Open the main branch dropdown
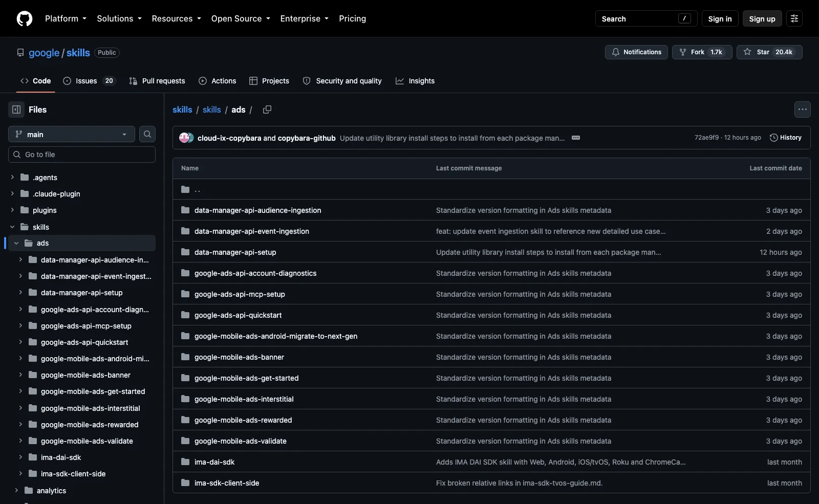819x504 pixels. (x=72, y=134)
